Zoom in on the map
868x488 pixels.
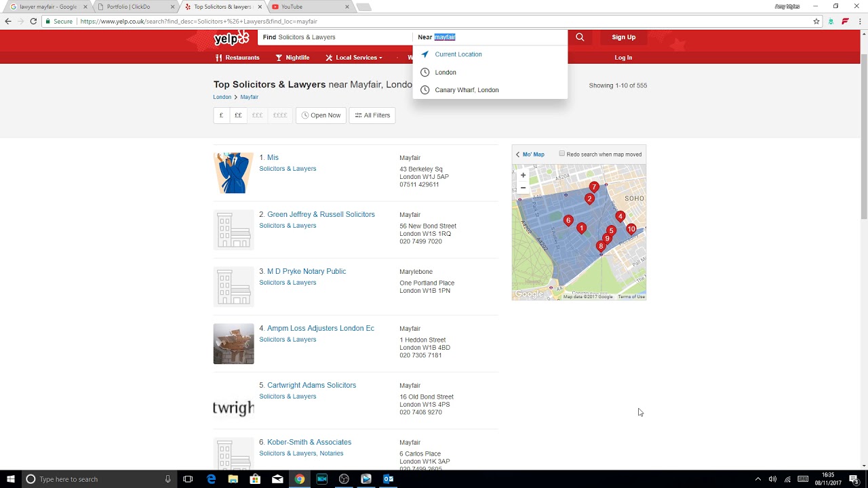(523, 175)
